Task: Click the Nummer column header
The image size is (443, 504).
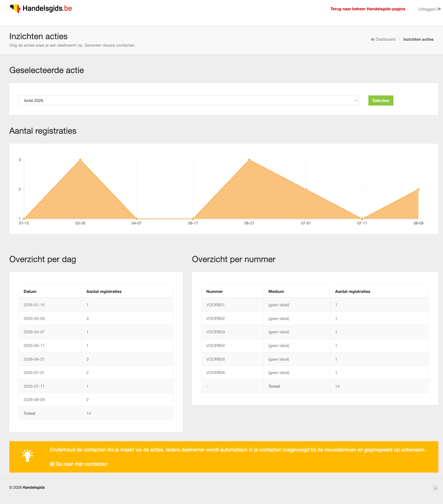Action: tap(233, 291)
